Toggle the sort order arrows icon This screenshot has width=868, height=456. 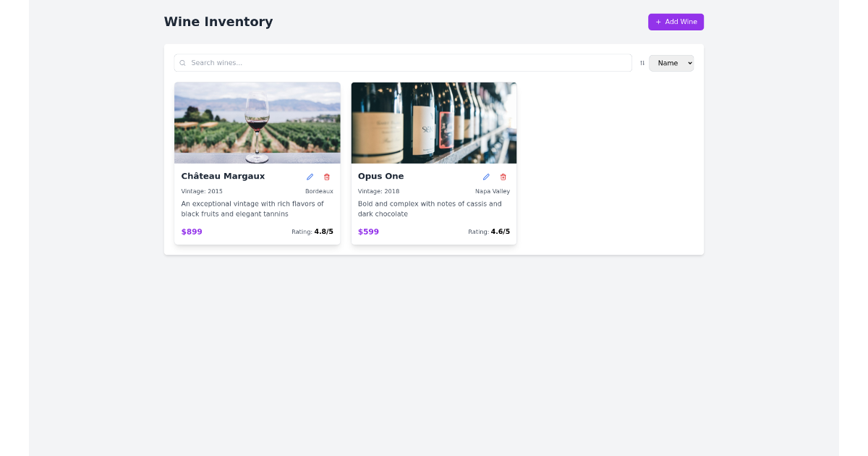(x=642, y=63)
